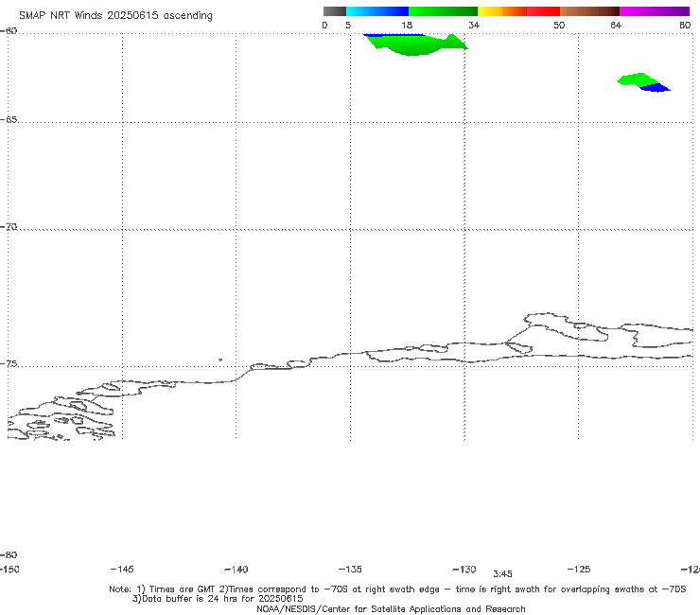Click the color bar label '18'
This screenshot has width=700, height=615.
click(407, 26)
